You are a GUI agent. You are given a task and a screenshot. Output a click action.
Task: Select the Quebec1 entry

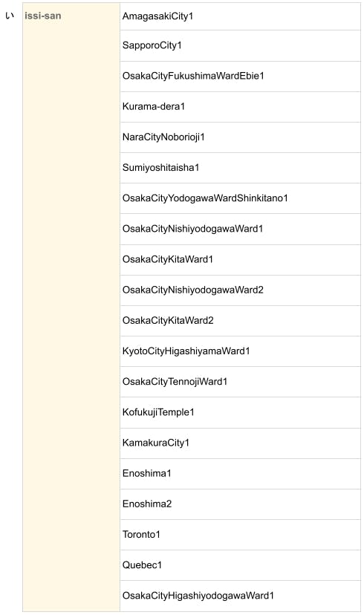[142, 565]
